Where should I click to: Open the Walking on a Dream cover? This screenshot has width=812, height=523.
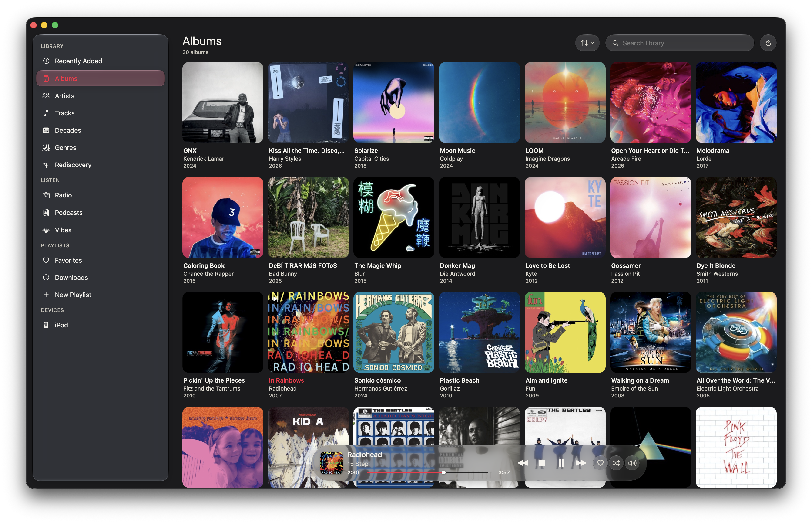(651, 332)
